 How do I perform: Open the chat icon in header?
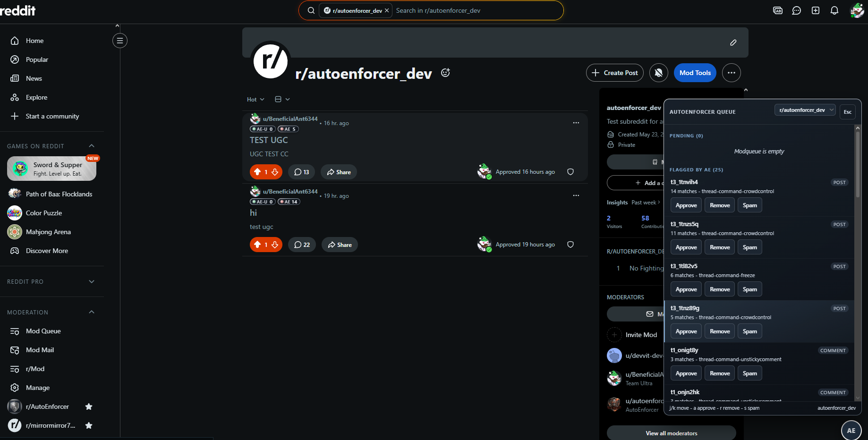click(797, 10)
